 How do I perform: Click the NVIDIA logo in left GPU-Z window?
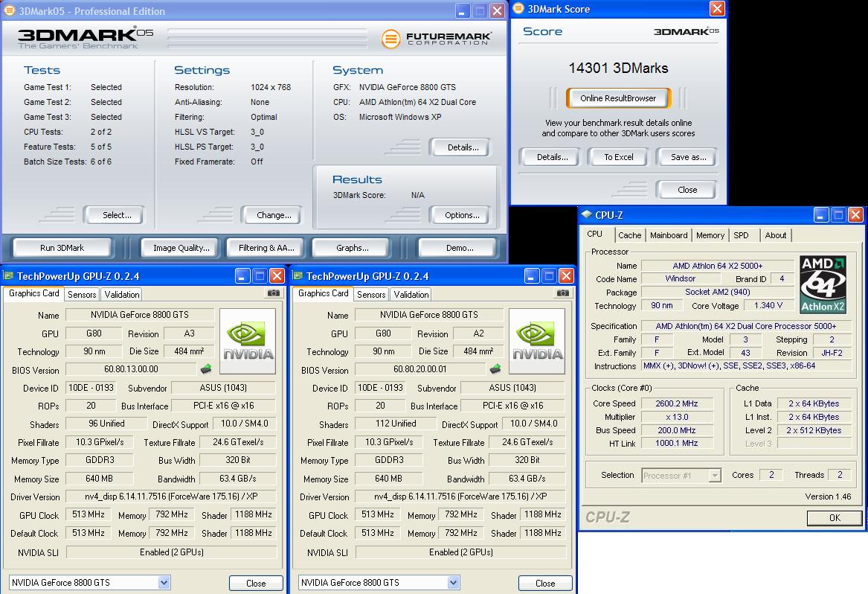pyautogui.click(x=248, y=342)
